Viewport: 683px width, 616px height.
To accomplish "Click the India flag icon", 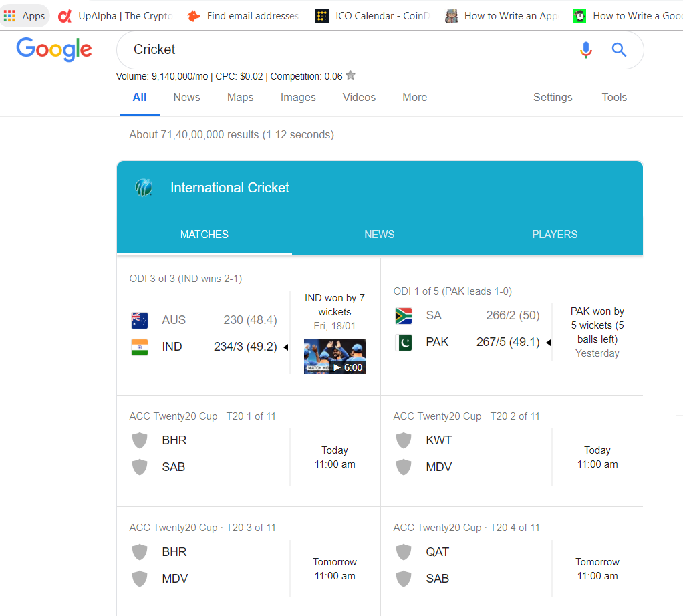I will [140, 347].
